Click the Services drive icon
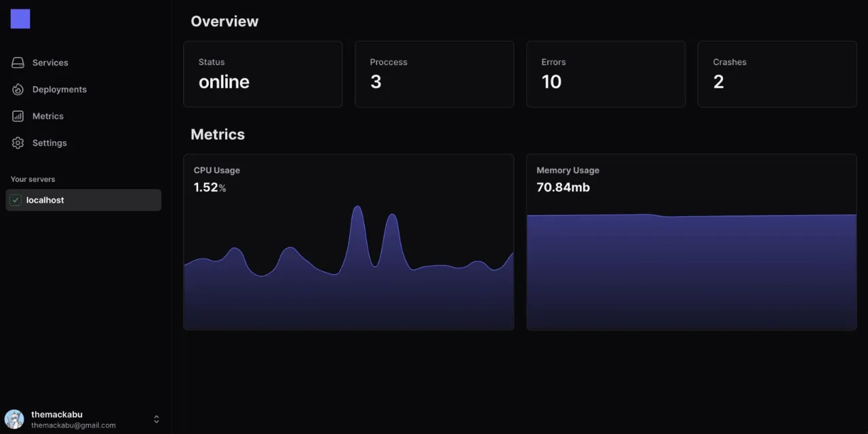This screenshot has width=868, height=434. pos(18,62)
